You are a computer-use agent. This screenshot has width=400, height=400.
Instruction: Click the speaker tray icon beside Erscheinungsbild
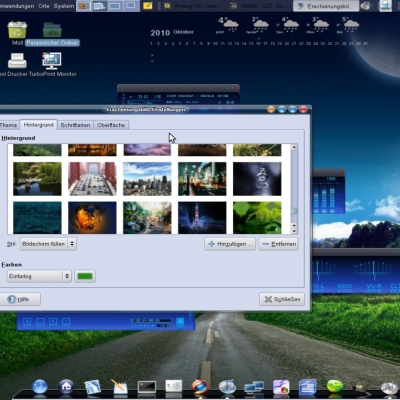(365, 6)
